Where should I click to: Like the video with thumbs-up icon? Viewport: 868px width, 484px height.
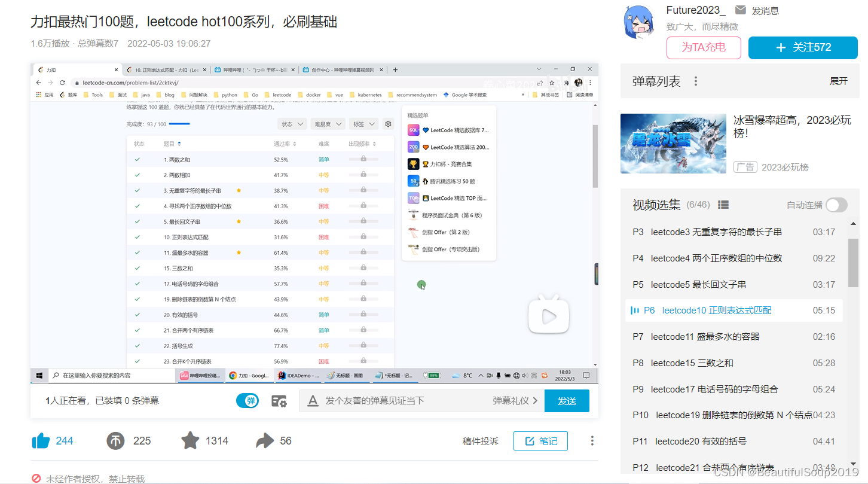point(41,441)
